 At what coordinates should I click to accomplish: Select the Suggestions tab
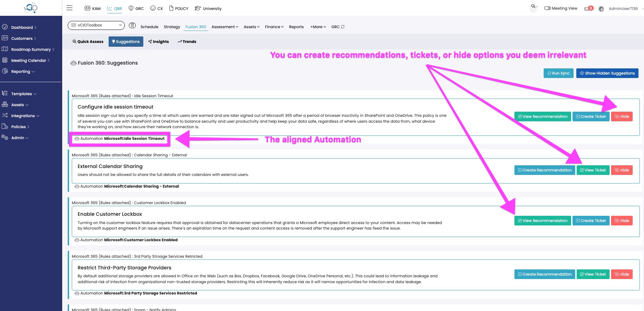point(126,42)
